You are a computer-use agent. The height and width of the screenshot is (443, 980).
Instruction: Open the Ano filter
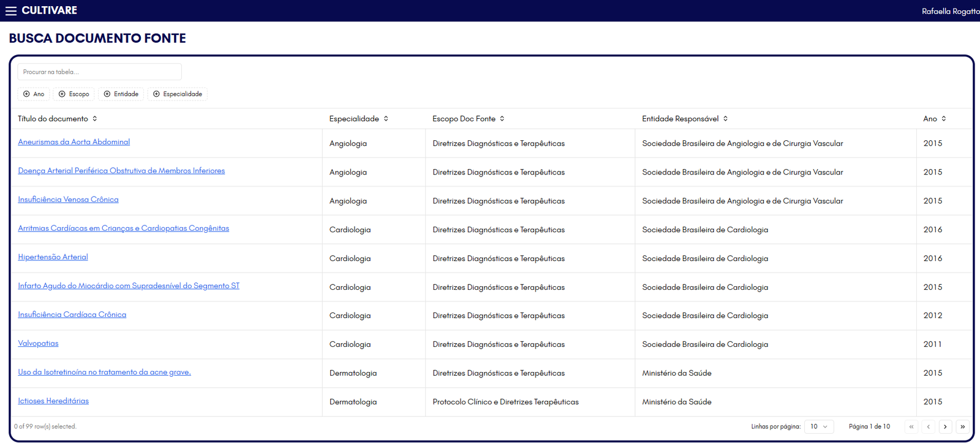point(34,94)
